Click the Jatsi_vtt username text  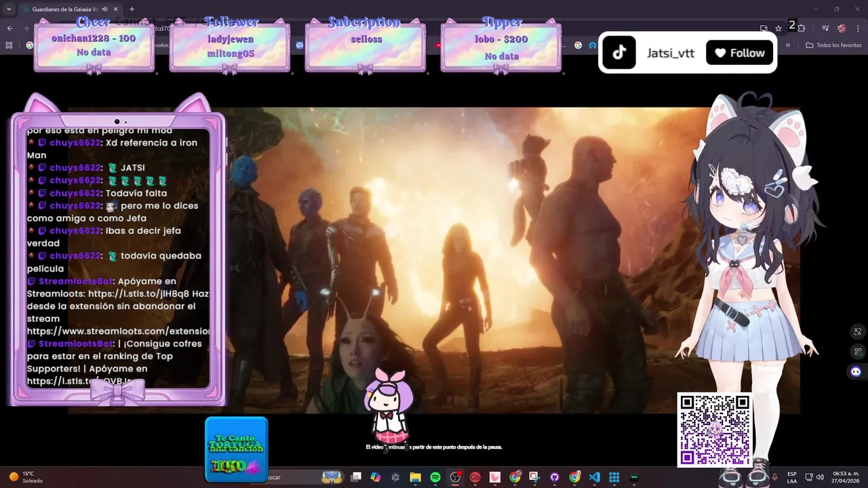pyautogui.click(x=671, y=53)
